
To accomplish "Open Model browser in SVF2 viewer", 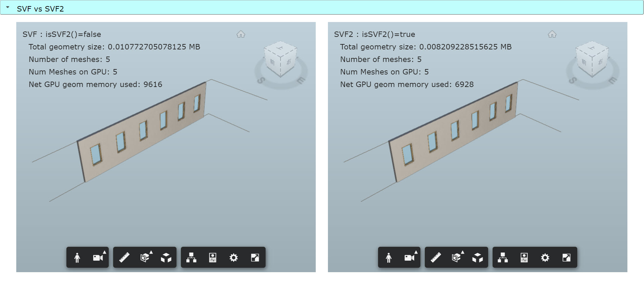I will click(x=503, y=258).
